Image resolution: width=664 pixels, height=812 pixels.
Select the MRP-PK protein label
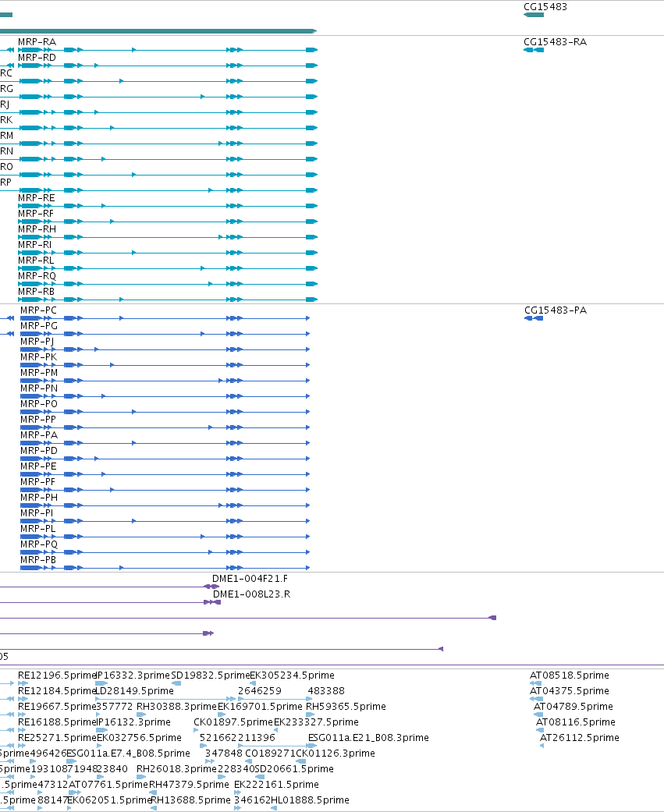[38, 356]
